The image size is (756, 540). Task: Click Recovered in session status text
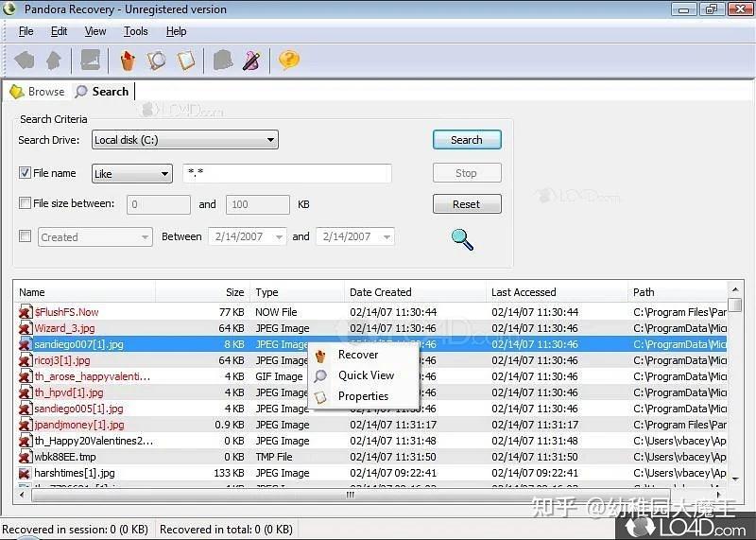click(x=76, y=530)
